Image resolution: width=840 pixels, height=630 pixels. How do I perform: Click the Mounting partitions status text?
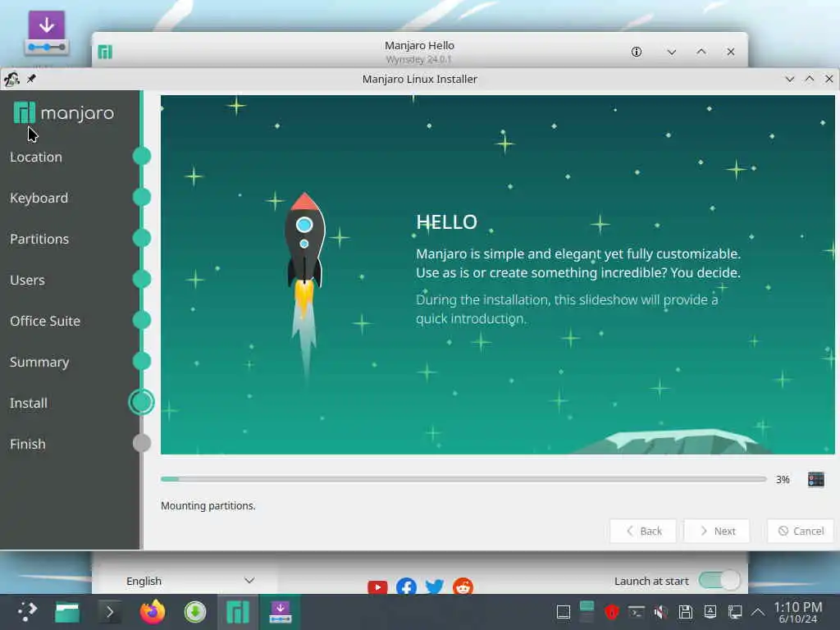point(208,505)
